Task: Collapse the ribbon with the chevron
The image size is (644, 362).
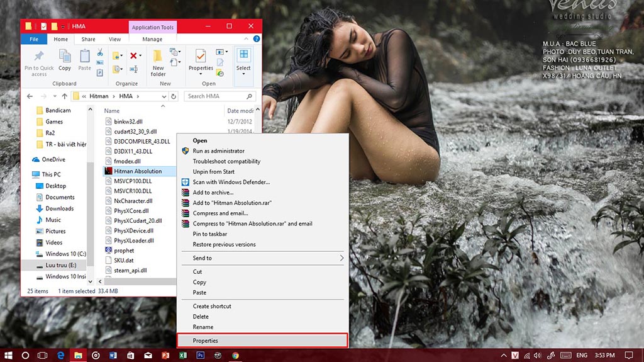Action: click(x=247, y=39)
